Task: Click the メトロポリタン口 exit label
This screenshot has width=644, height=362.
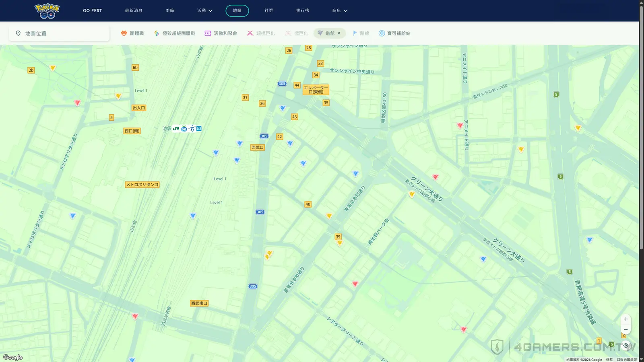Action: point(142,185)
